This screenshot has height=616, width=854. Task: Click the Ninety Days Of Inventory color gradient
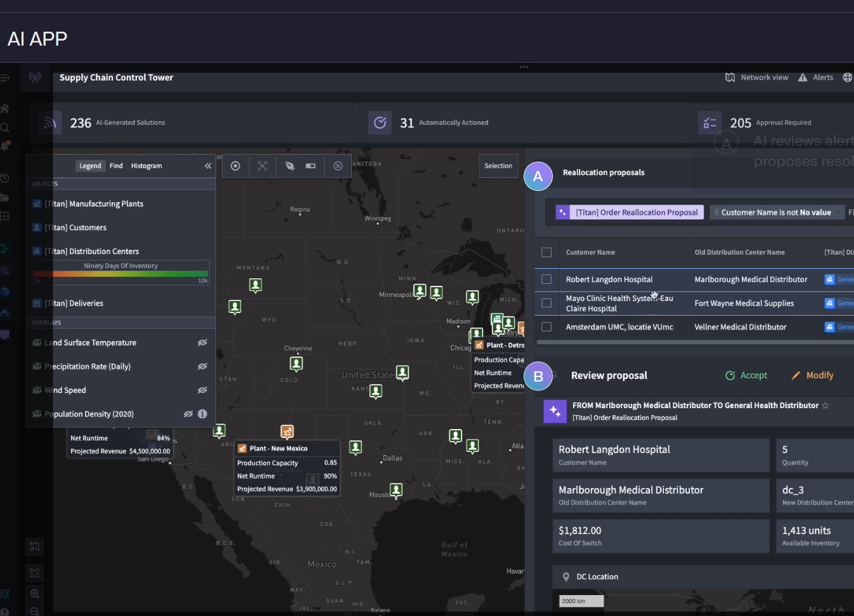click(x=120, y=274)
